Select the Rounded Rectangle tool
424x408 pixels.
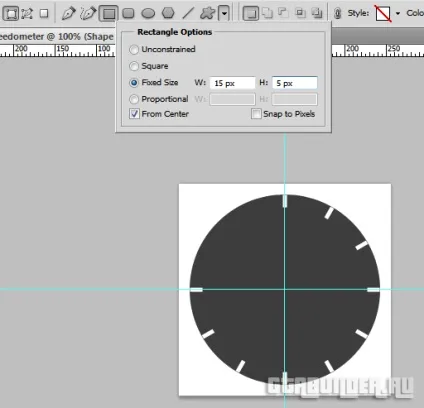point(128,14)
